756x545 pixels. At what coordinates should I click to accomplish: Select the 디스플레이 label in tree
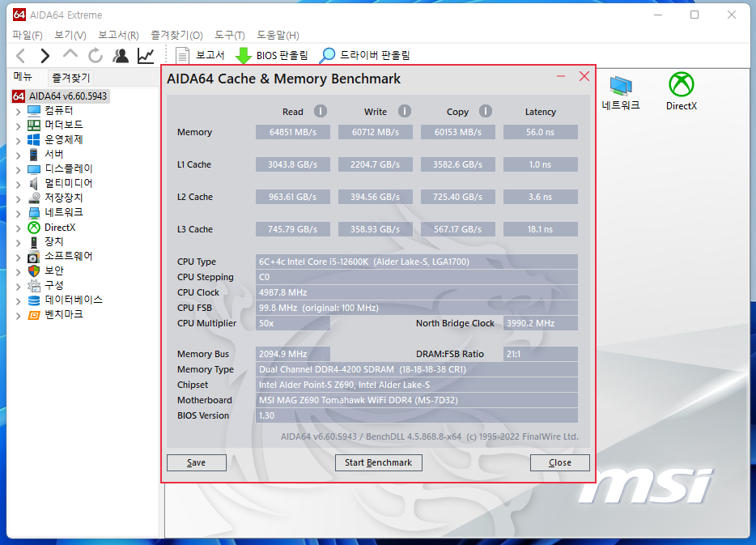coord(69,169)
